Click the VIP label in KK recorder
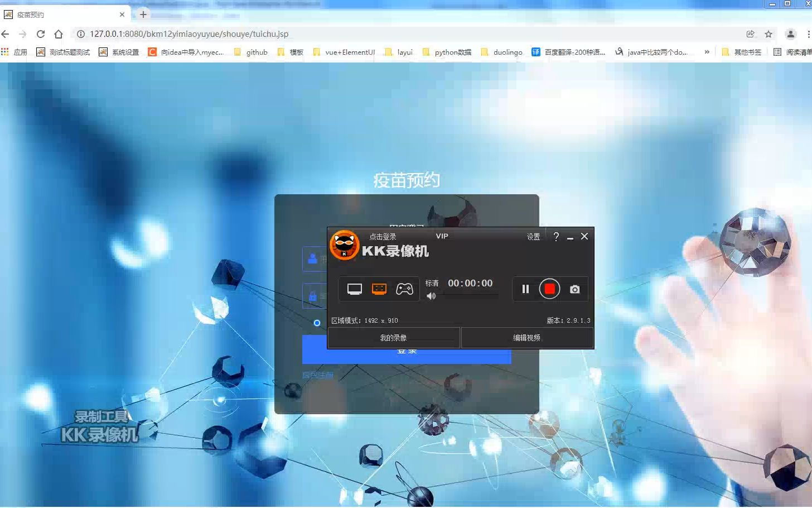 click(442, 236)
